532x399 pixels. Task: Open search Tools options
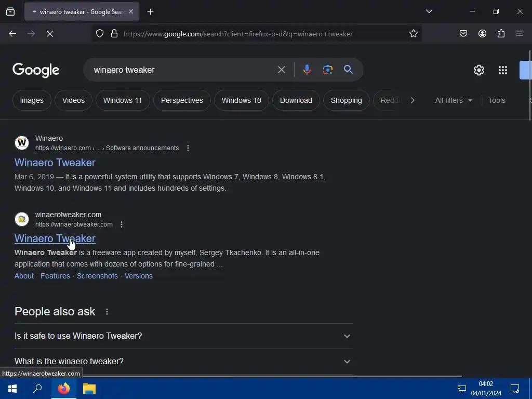497,100
